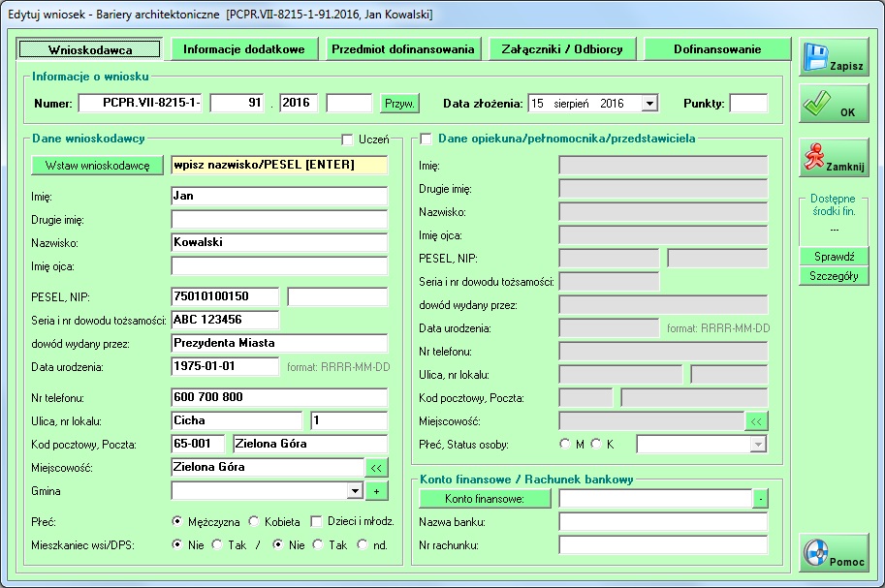
Task: Click the Ulica field containing Cicha
Action: tap(237, 420)
